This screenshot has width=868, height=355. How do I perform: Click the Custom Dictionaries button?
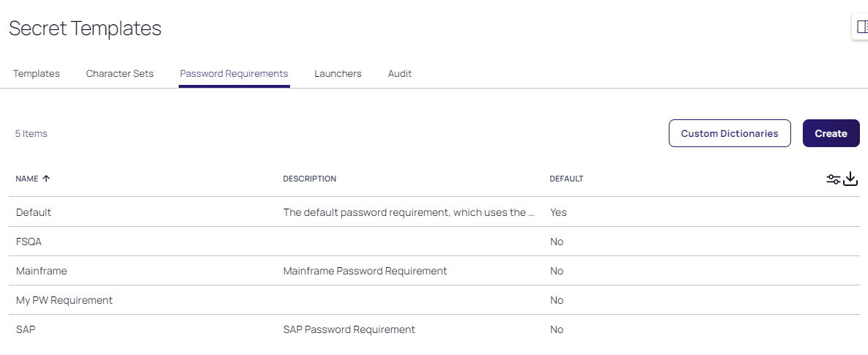pos(729,133)
